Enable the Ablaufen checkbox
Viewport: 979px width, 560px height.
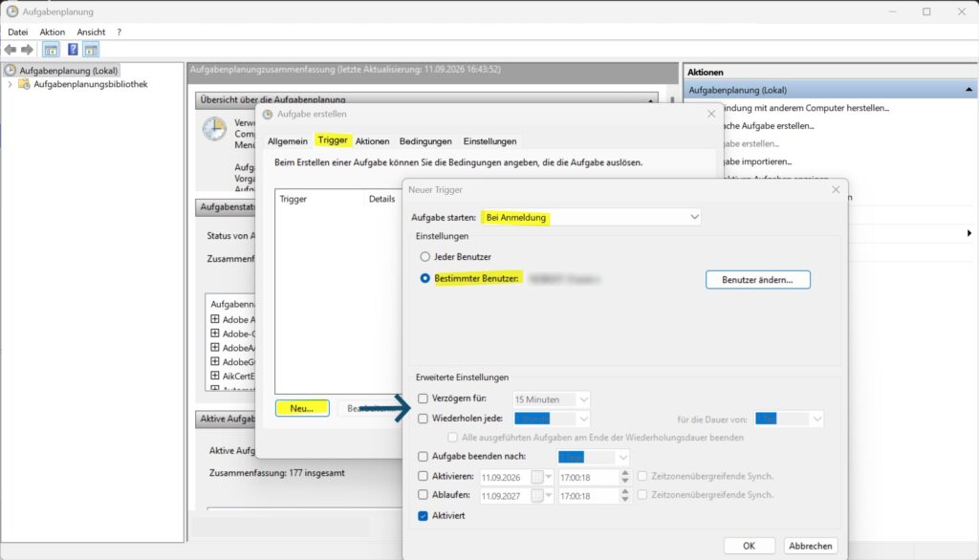point(423,494)
